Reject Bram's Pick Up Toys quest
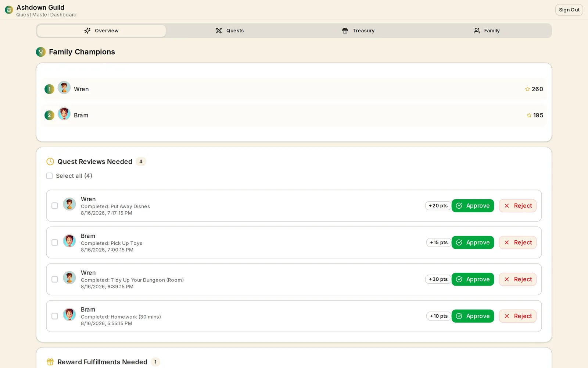 pos(517,243)
